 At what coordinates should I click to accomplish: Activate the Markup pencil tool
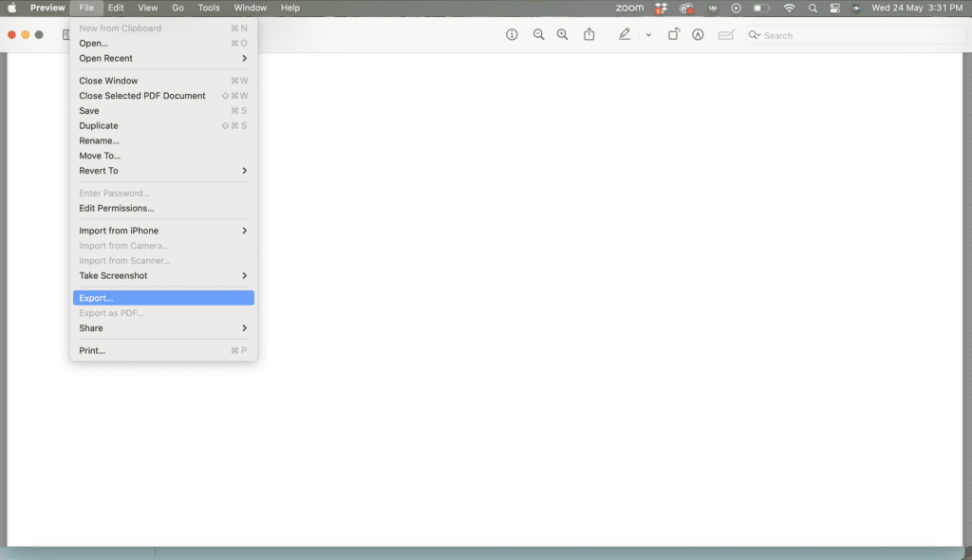(625, 34)
